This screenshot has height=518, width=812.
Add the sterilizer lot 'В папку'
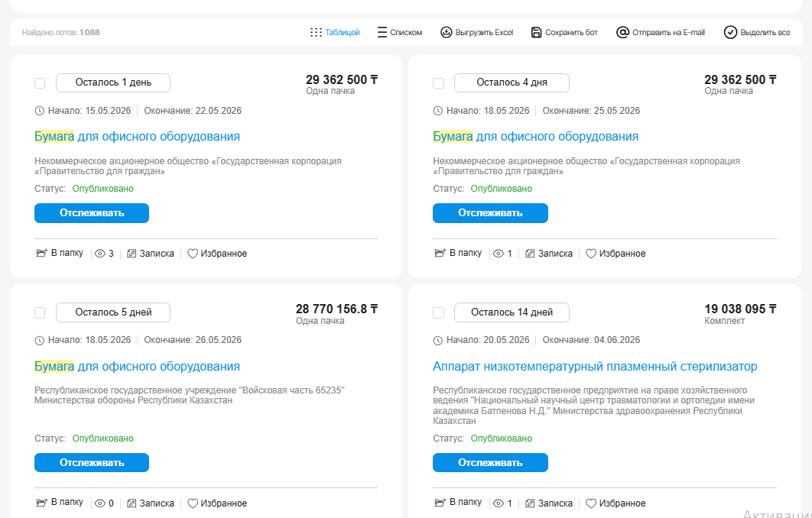point(458,503)
